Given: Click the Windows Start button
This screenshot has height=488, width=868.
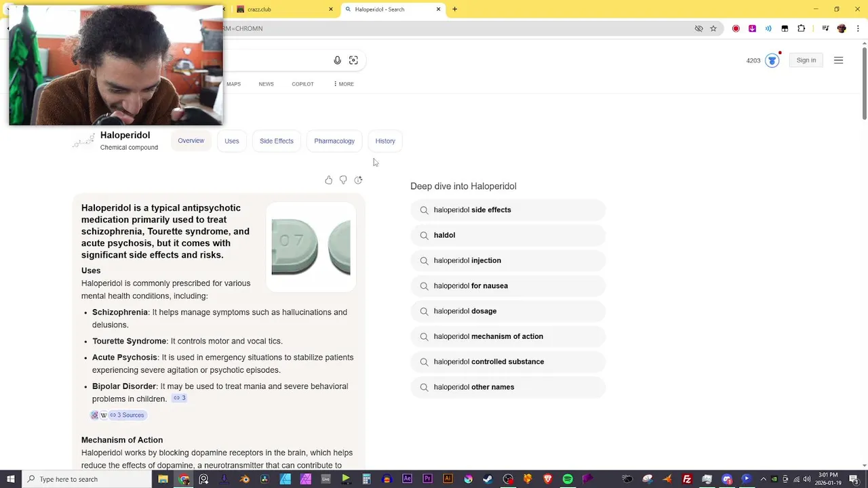Looking at the screenshot, I should (x=11, y=479).
